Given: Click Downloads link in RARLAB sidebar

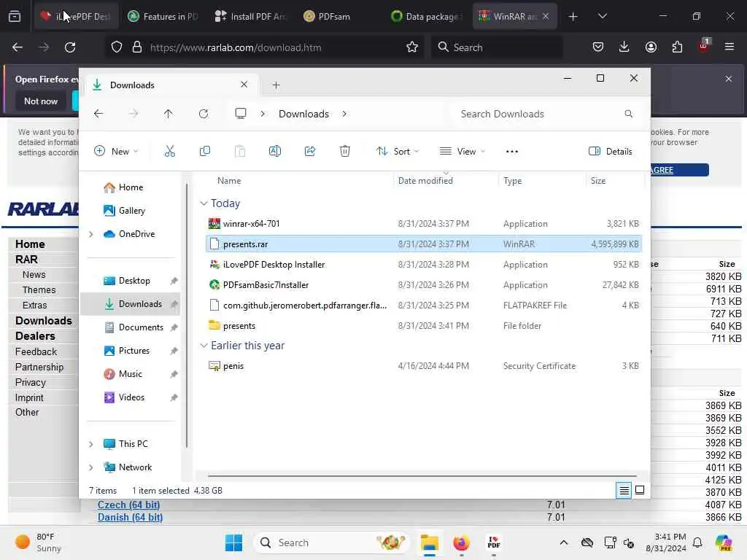Looking at the screenshot, I should coord(44,321).
